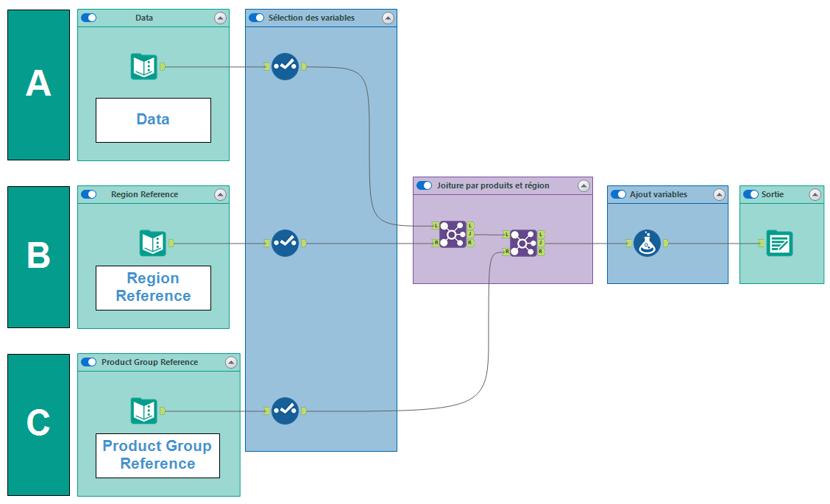Click the Ajout variables container title
Viewport: 830px width, 504px height.
659,194
